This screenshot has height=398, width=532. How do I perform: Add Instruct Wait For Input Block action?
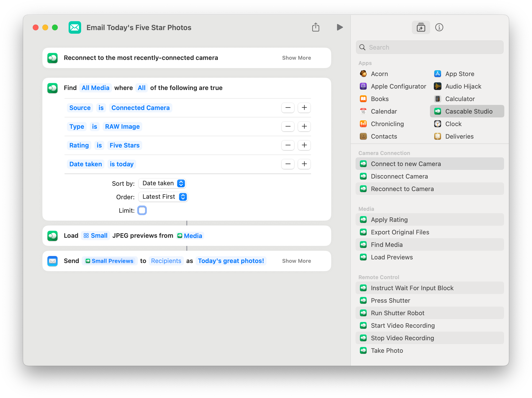click(430, 288)
